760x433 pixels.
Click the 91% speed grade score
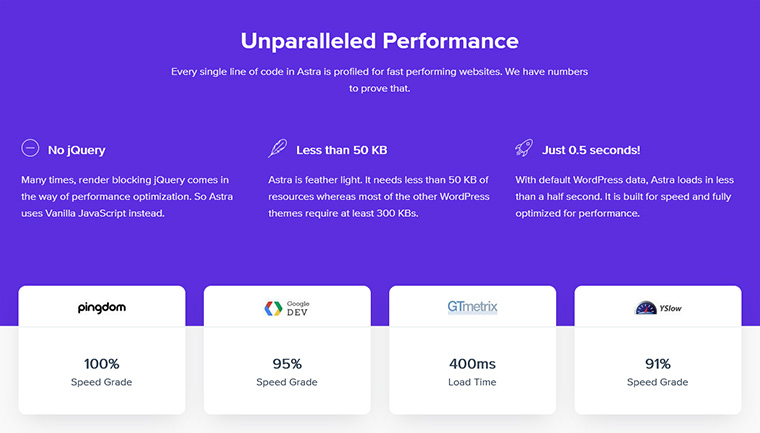657,363
